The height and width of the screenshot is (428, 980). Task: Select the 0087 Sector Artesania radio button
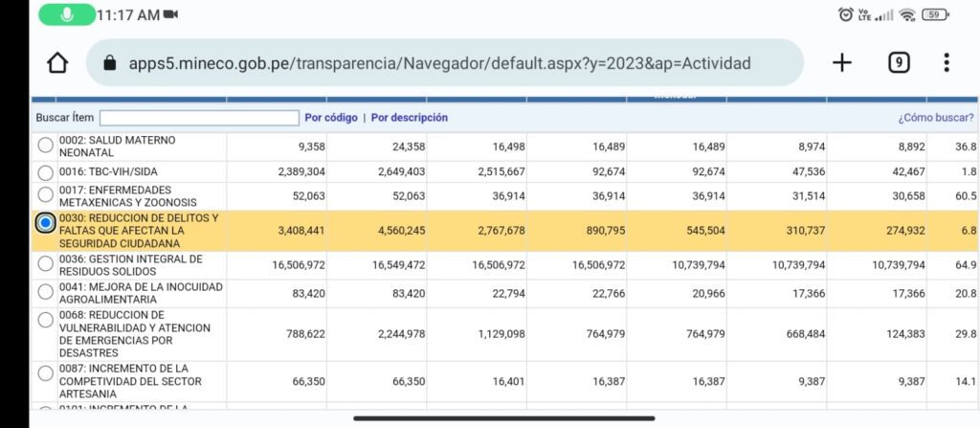point(45,373)
